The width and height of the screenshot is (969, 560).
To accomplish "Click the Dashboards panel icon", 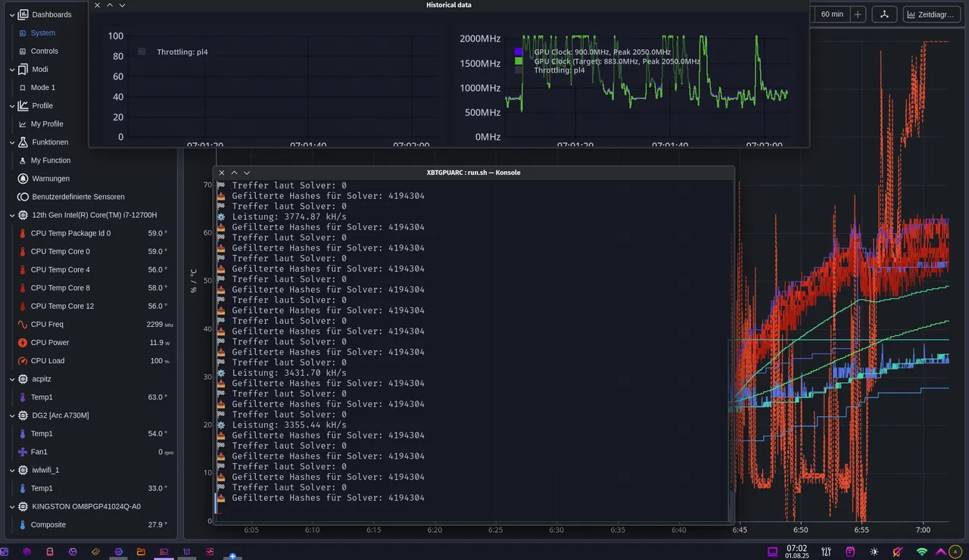I will pos(23,14).
